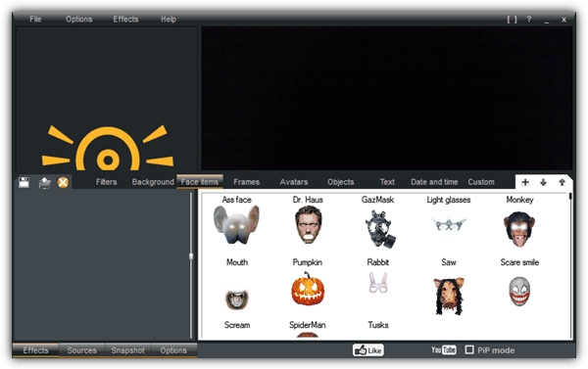
Task: Open the Options menu in menu bar
Action: (78, 20)
